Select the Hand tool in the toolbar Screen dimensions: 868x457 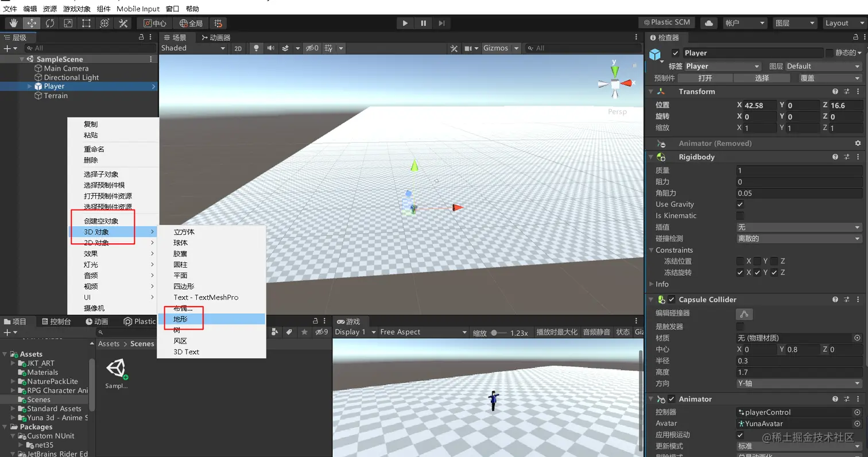pyautogui.click(x=13, y=23)
